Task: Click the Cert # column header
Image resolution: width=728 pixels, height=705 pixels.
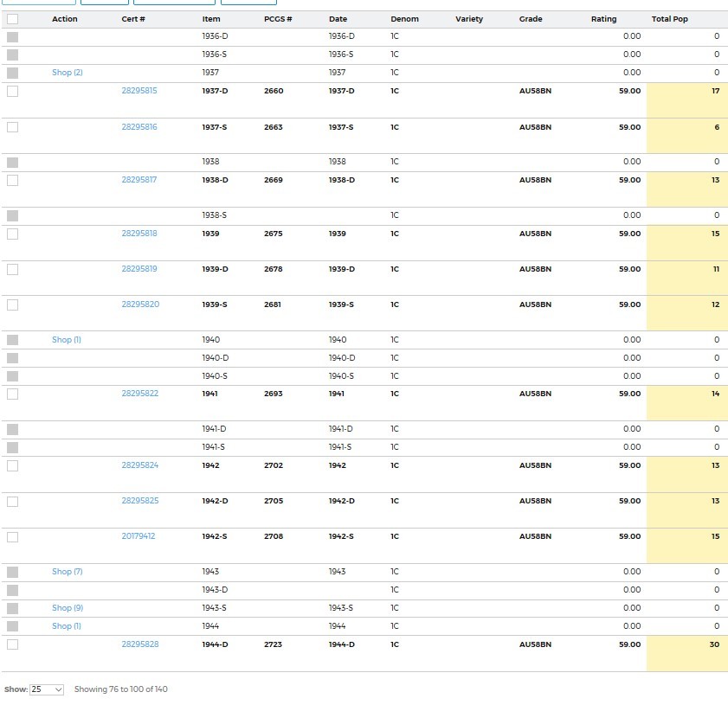Action: pyautogui.click(x=133, y=19)
